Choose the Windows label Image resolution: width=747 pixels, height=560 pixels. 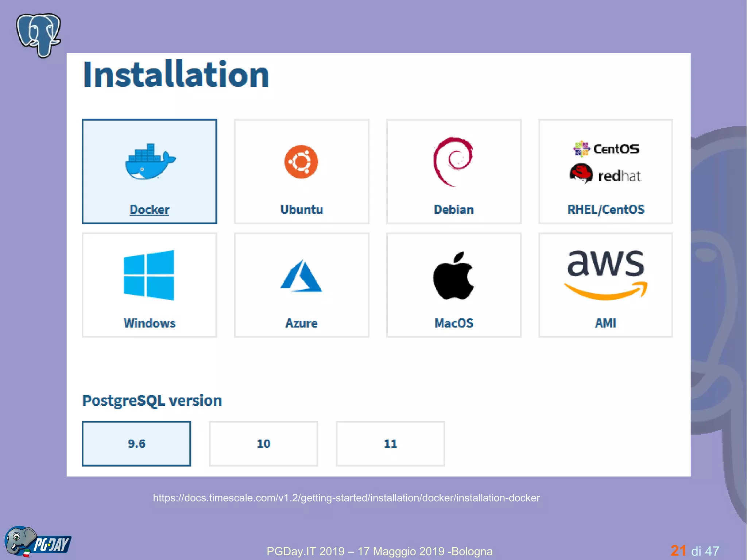[x=150, y=323]
